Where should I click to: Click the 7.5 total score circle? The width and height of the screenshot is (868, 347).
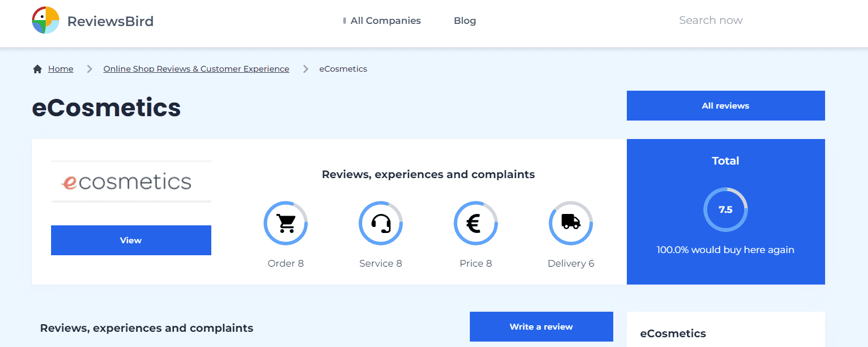point(725,210)
